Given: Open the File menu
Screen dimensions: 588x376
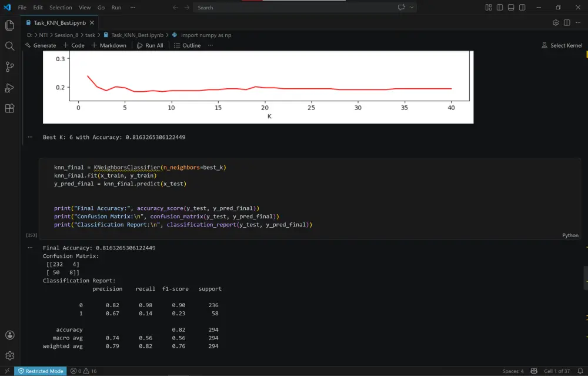Looking at the screenshot, I should click(x=22, y=8).
